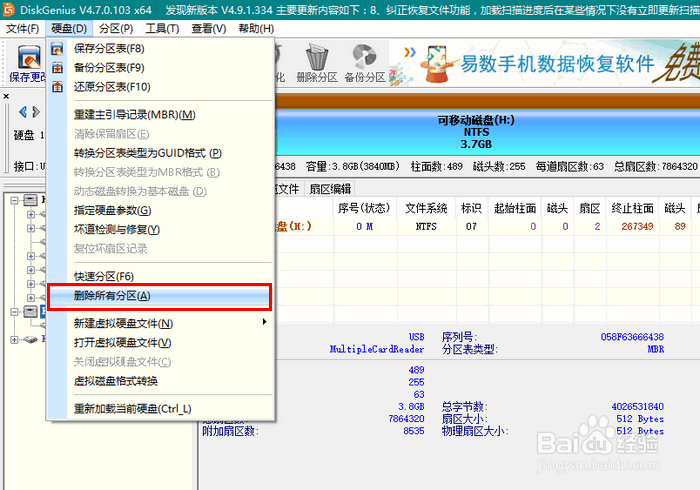700x490 pixels.
Task: Collapse the topmost disk node in the tree
Action: (14, 200)
